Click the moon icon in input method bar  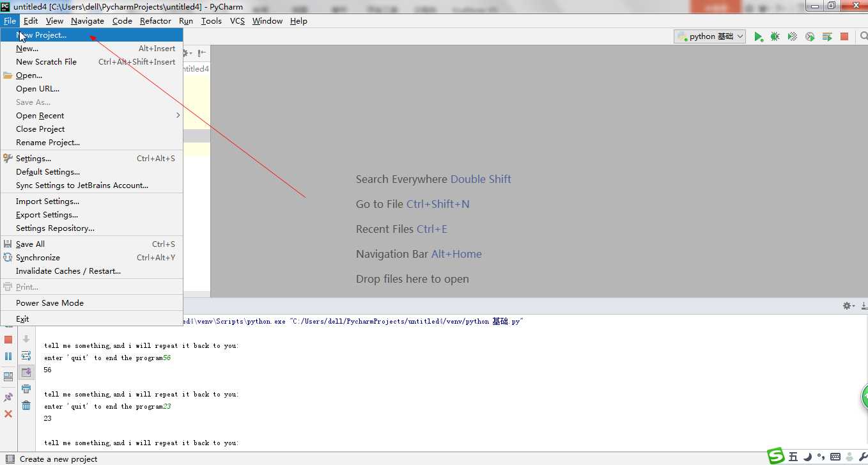(x=807, y=457)
